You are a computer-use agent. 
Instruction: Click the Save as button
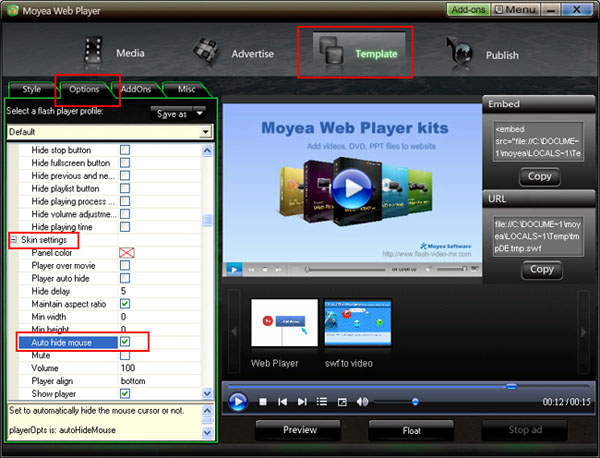pyautogui.click(x=172, y=114)
